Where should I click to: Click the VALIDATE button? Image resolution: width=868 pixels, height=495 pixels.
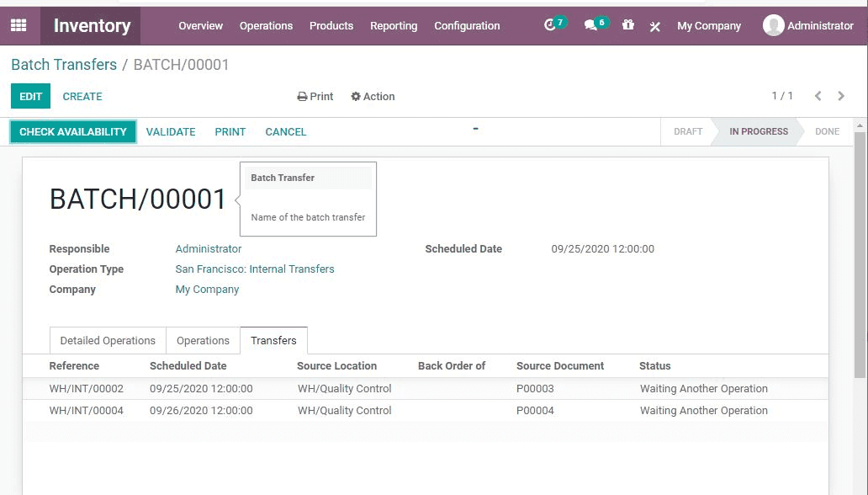coord(171,132)
